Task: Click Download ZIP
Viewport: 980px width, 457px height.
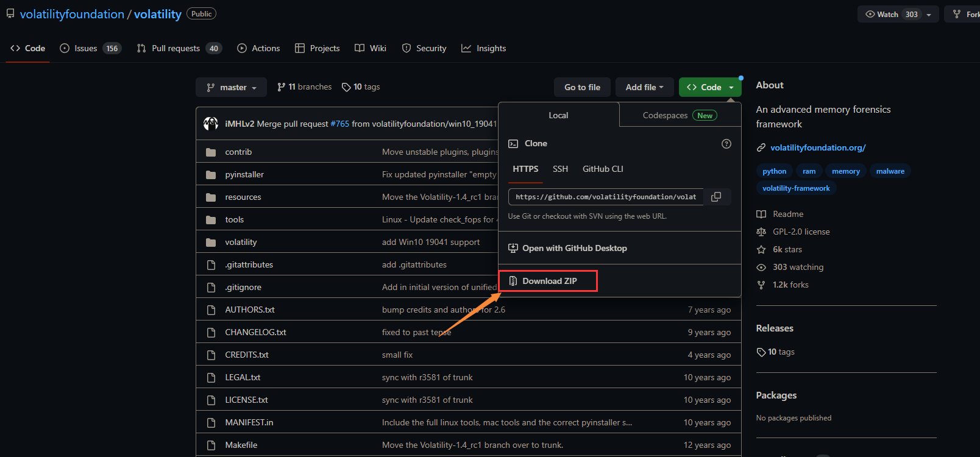Action: point(549,281)
